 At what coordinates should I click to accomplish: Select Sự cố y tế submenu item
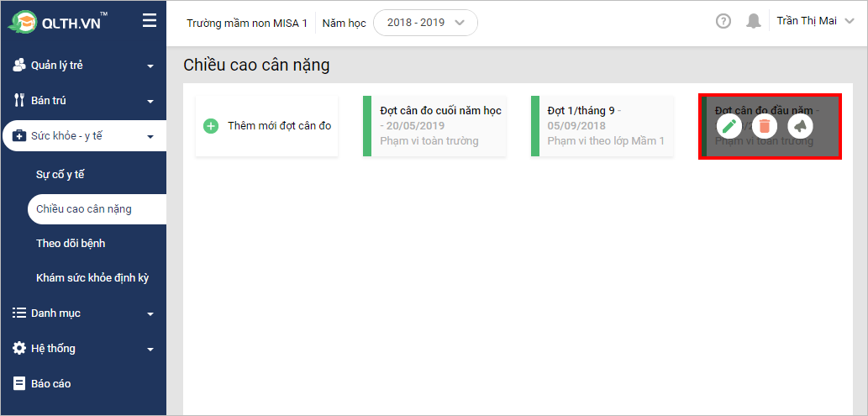pyautogui.click(x=60, y=175)
